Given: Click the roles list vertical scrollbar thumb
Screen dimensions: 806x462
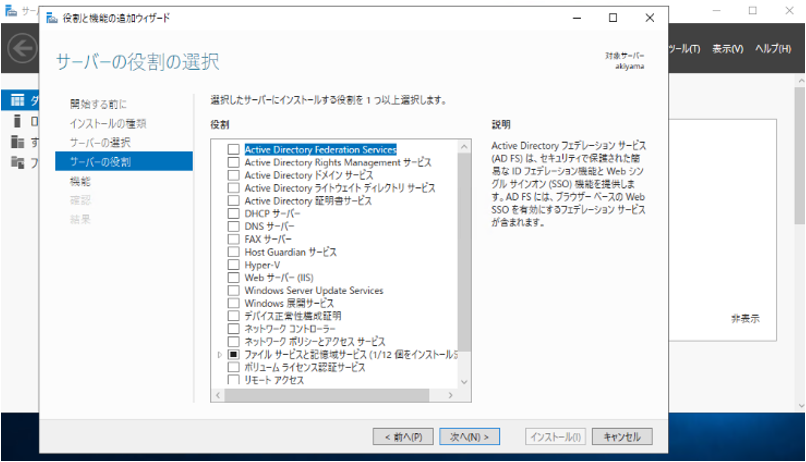Looking at the screenshot, I should coord(464,252).
